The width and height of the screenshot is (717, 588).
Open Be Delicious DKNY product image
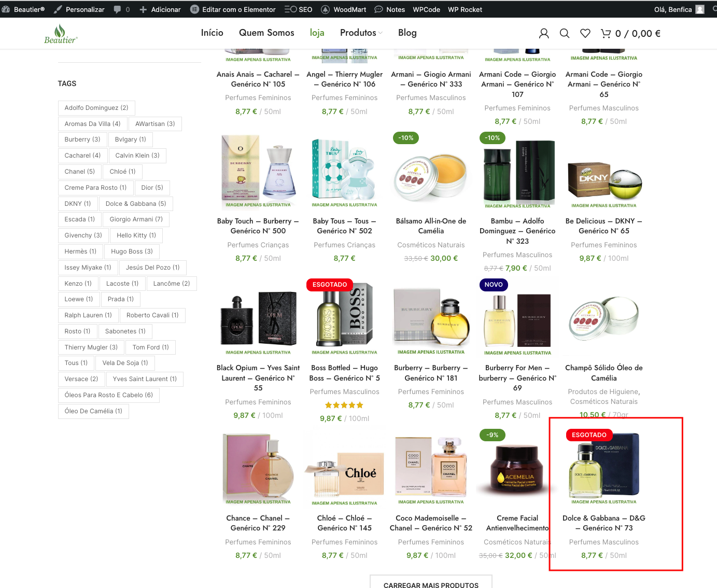[x=604, y=172]
